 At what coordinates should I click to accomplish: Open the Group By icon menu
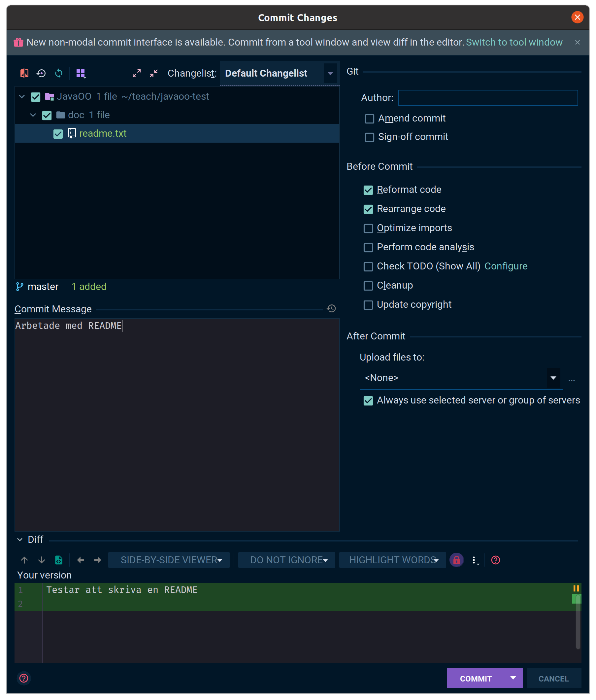(x=81, y=73)
